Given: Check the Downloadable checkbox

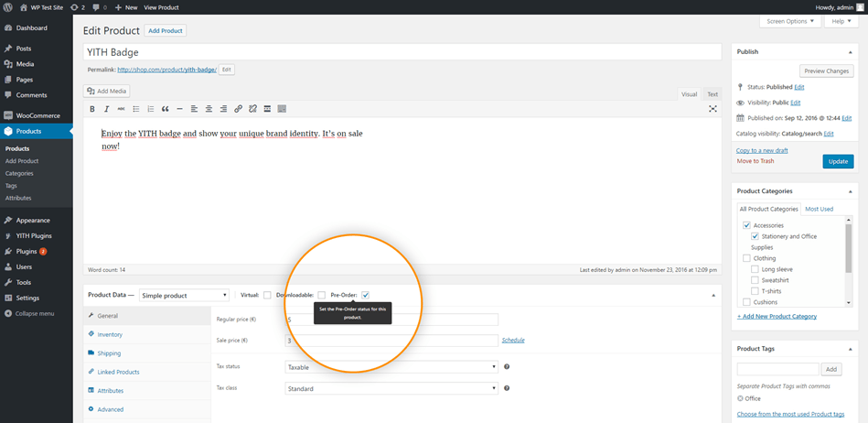Looking at the screenshot, I should 322,295.
